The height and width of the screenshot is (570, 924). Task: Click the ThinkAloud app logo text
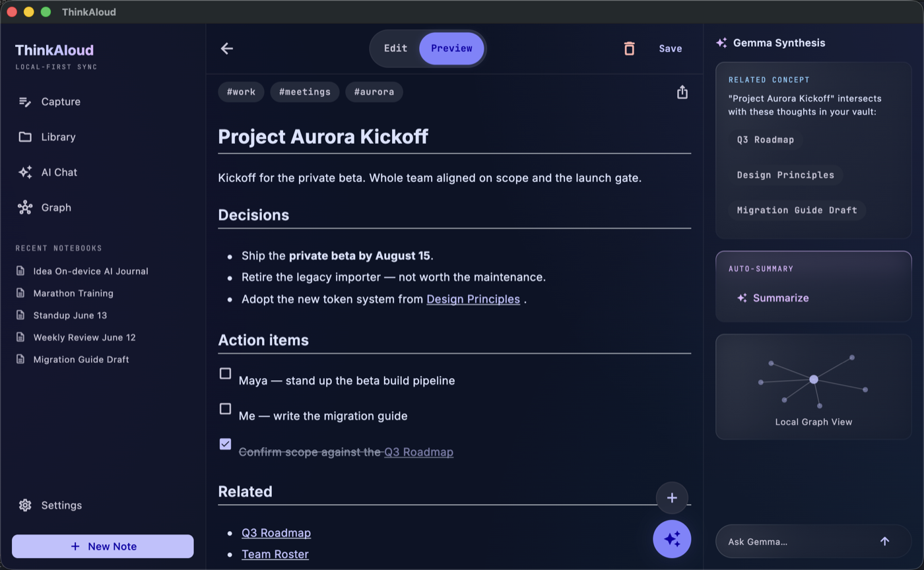pyautogui.click(x=54, y=50)
